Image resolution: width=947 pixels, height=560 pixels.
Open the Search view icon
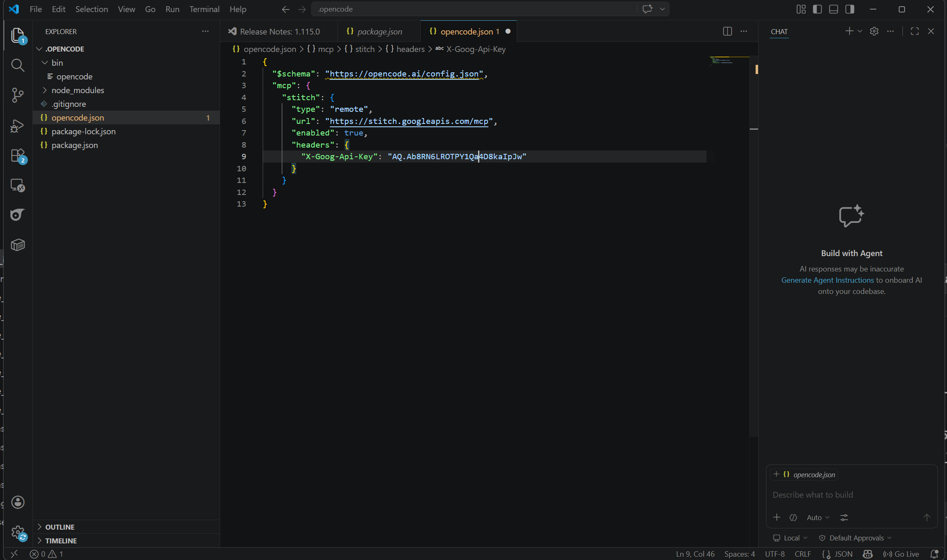point(17,65)
